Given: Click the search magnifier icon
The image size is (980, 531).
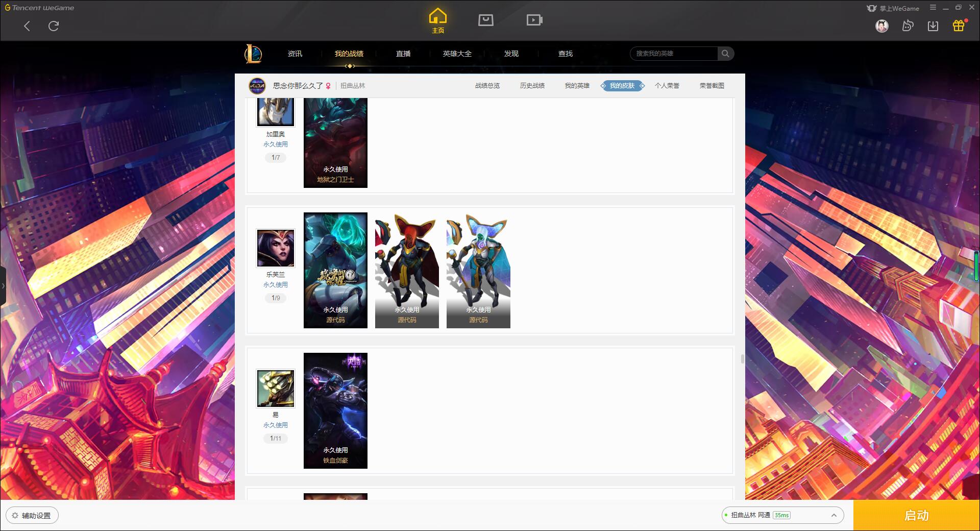Looking at the screenshot, I should click(725, 54).
